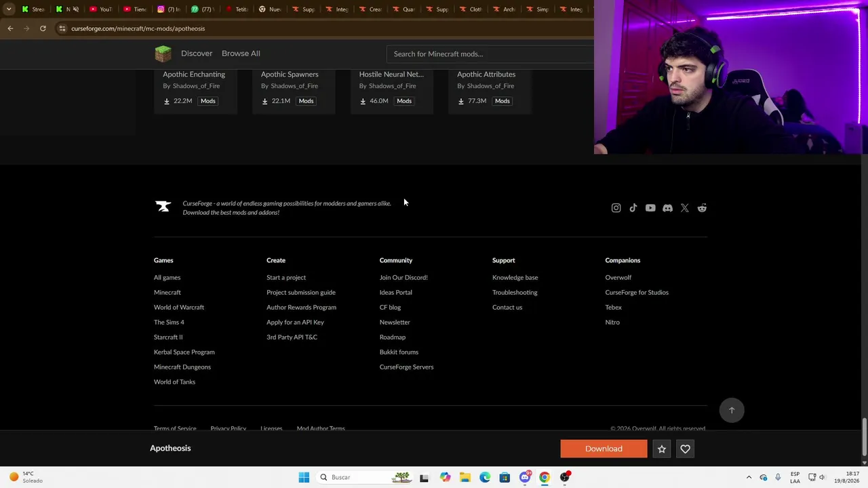Open the Discover menu
The image size is (868, 488).
[x=197, y=54]
